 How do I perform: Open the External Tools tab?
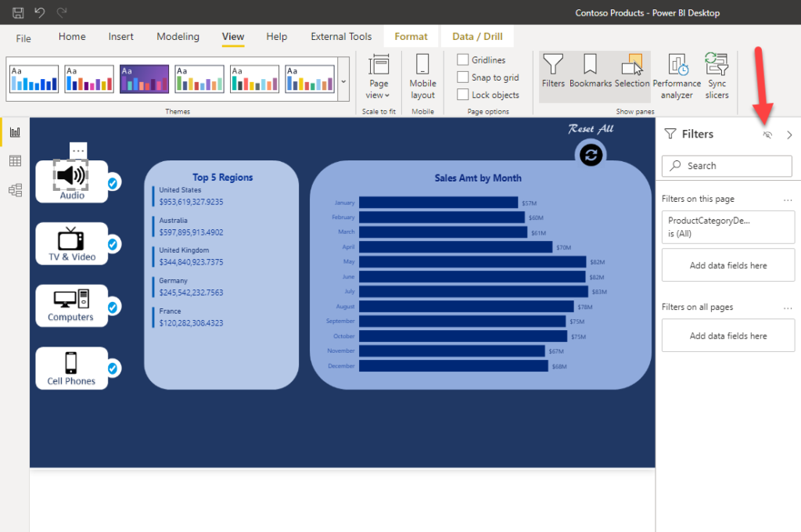click(x=341, y=37)
